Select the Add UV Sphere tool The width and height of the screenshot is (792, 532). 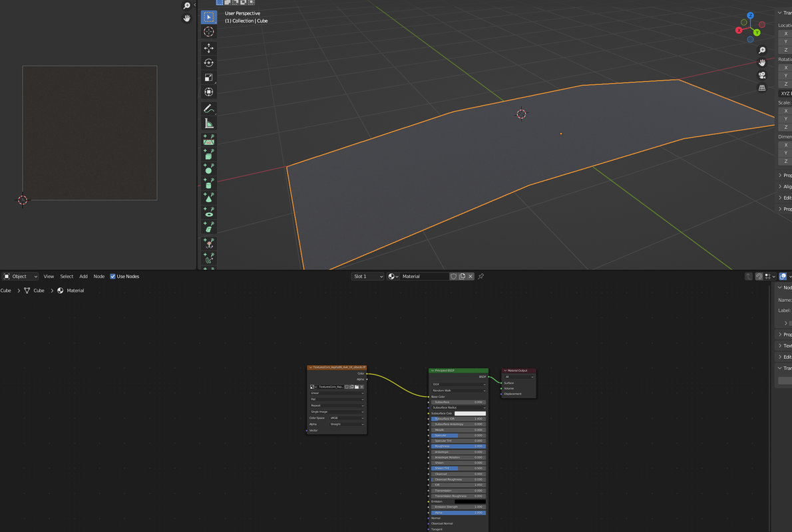coord(208,169)
